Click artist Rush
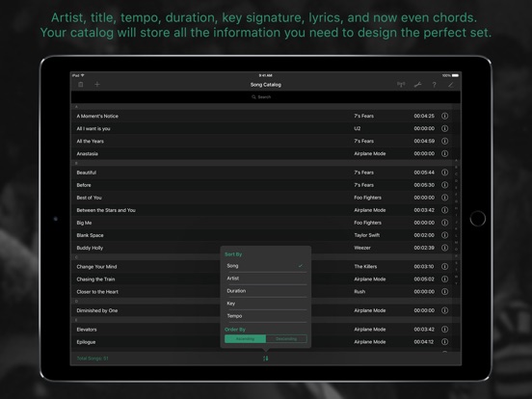Screen dimensions: 532x399 [359, 292]
